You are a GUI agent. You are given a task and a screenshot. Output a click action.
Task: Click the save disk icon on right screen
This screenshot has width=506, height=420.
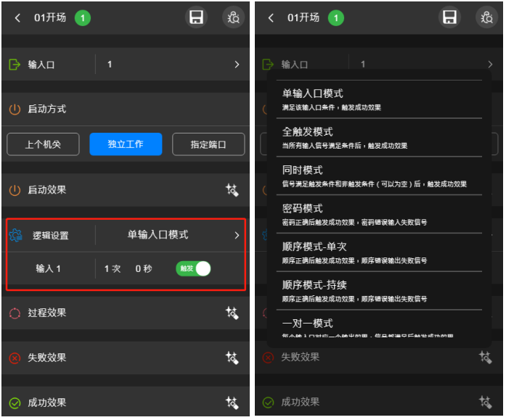click(449, 17)
